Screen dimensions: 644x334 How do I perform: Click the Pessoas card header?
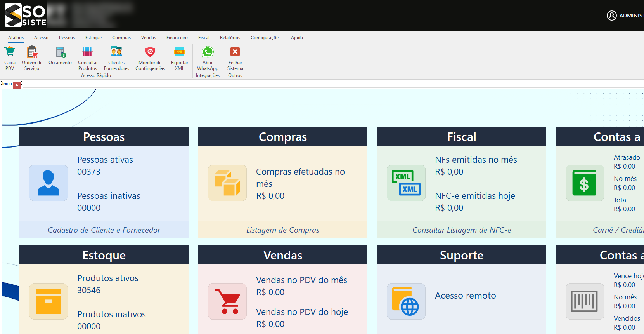pyautogui.click(x=104, y=136)
